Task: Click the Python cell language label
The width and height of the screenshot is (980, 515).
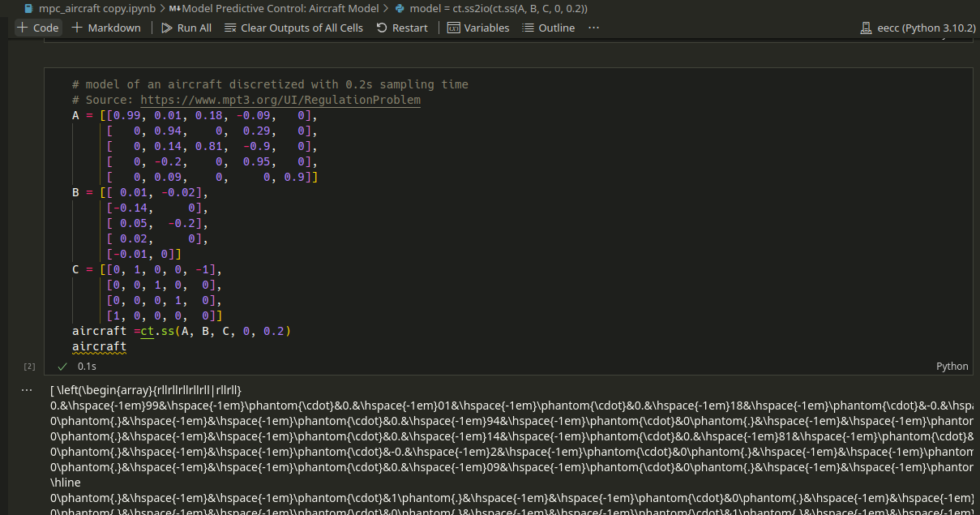Action: click(x=952, y=366)
